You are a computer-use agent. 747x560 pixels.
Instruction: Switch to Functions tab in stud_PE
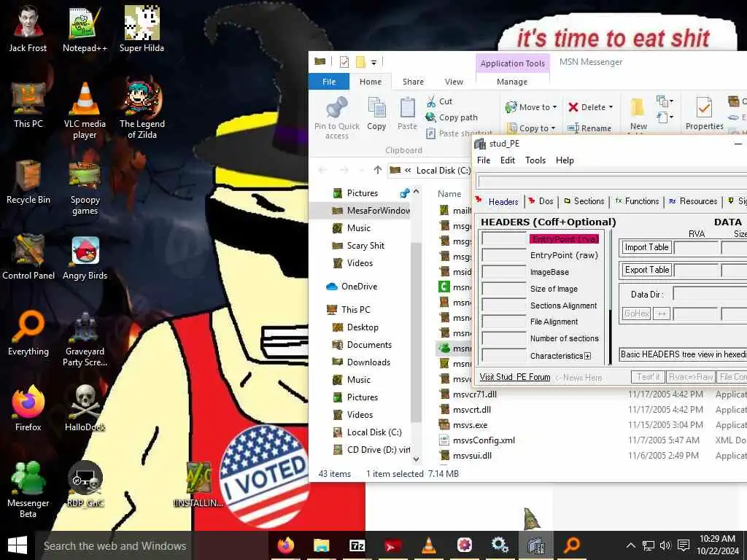(637, 201)
